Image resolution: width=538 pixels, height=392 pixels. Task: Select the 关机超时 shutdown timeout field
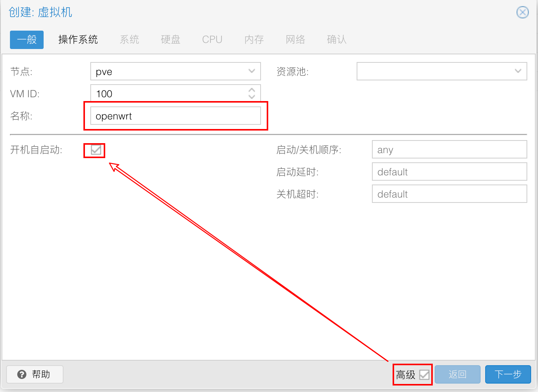pyautogui.click(x=449, y=194)
